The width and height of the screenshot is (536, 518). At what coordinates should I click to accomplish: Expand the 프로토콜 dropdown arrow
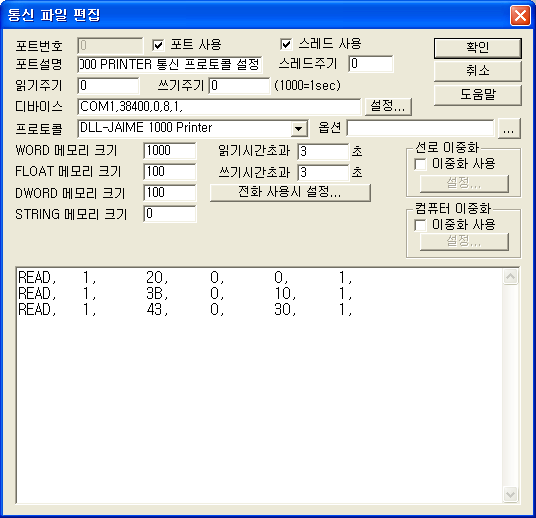coord(298,129)
